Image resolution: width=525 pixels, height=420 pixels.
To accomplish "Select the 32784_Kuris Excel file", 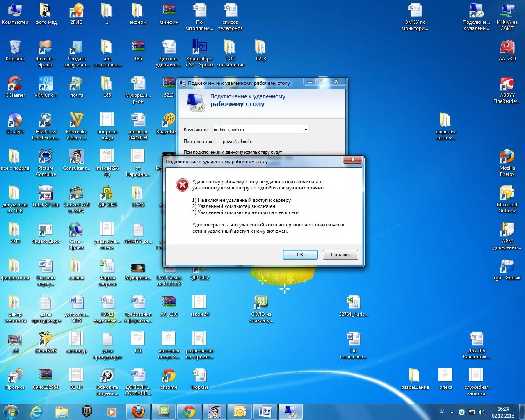I will point(353,306).
